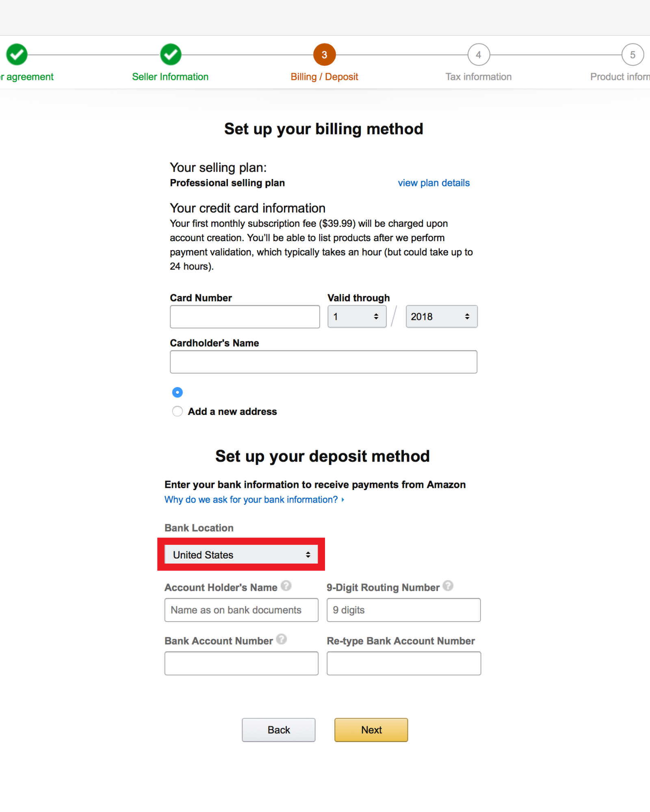
Task: Select Add a new address radio button
Action: [178, 411]
